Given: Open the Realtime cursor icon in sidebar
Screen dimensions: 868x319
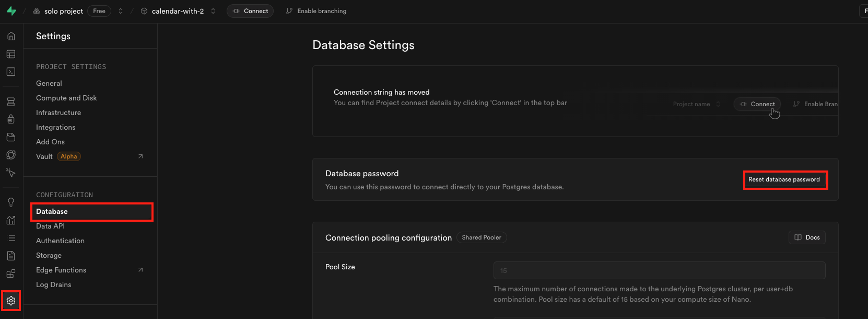Looking at the screenshot, I should pos(11,172).
